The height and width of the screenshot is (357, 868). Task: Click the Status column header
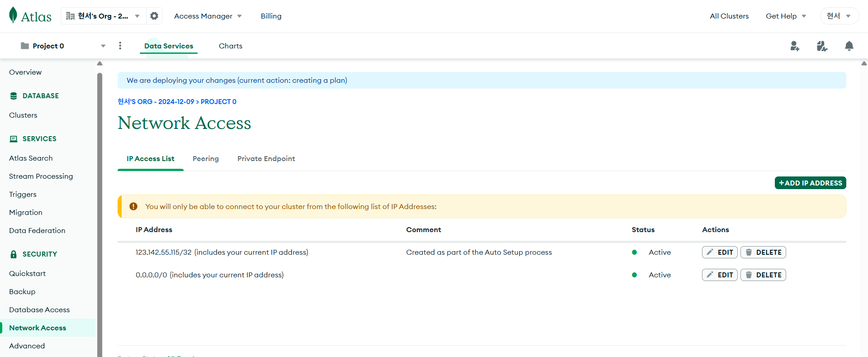[643, 230]
